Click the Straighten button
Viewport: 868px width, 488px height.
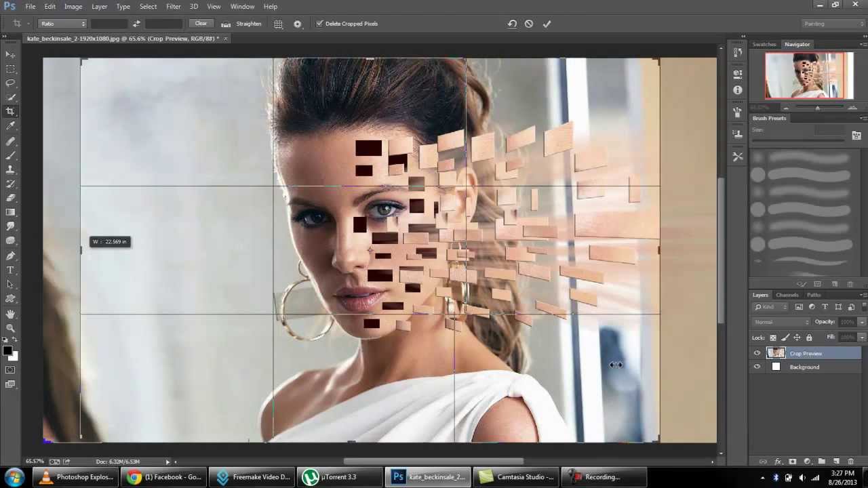[x=243, y=24]
